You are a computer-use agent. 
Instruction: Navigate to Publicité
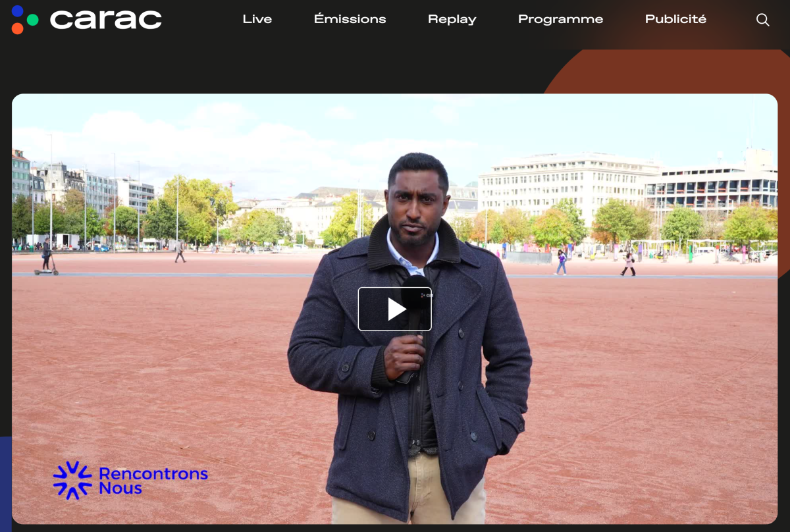[x=675, y=19]
